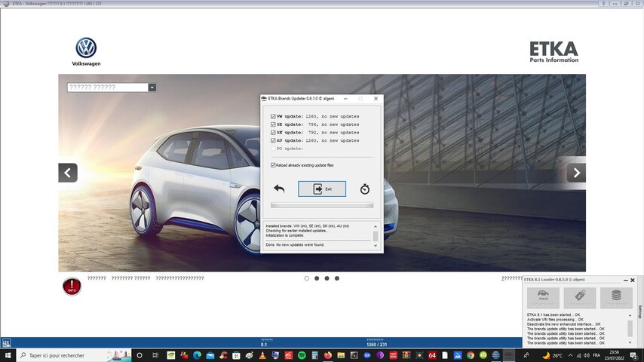Toggle the VW update checkbox
644x362 pixels.
tap(273, 116)
